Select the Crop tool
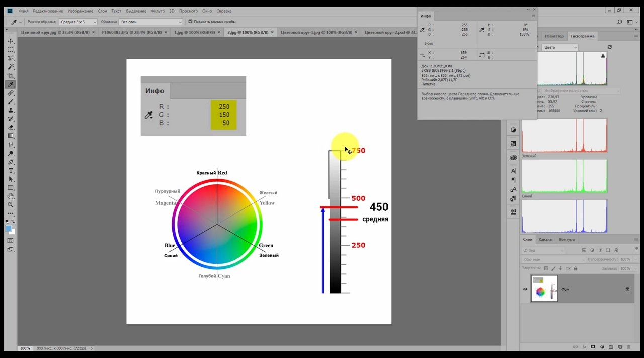 point(11,76)
